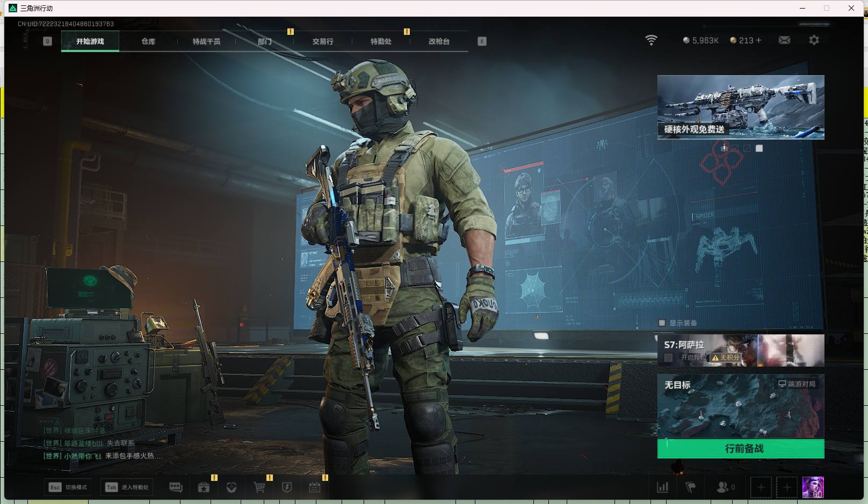
Task: Click the E next-tab key icon
Action: (482, 41)
